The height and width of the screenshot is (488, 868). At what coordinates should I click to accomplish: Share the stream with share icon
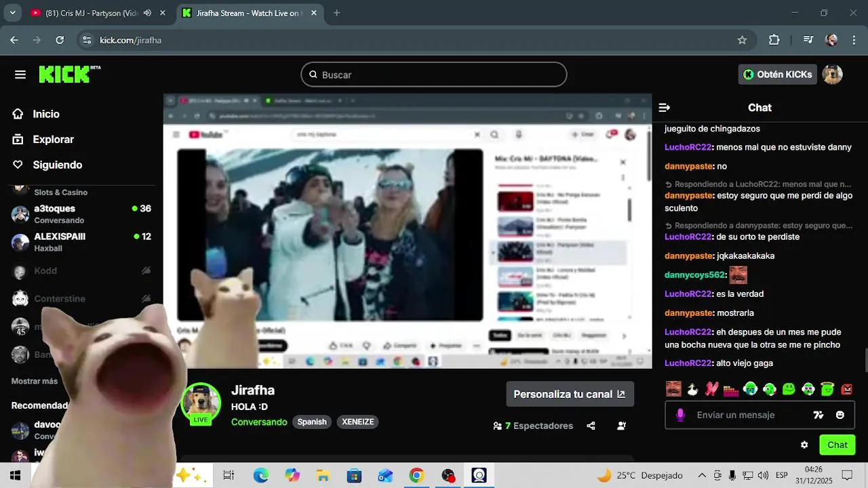pos(591,426)
